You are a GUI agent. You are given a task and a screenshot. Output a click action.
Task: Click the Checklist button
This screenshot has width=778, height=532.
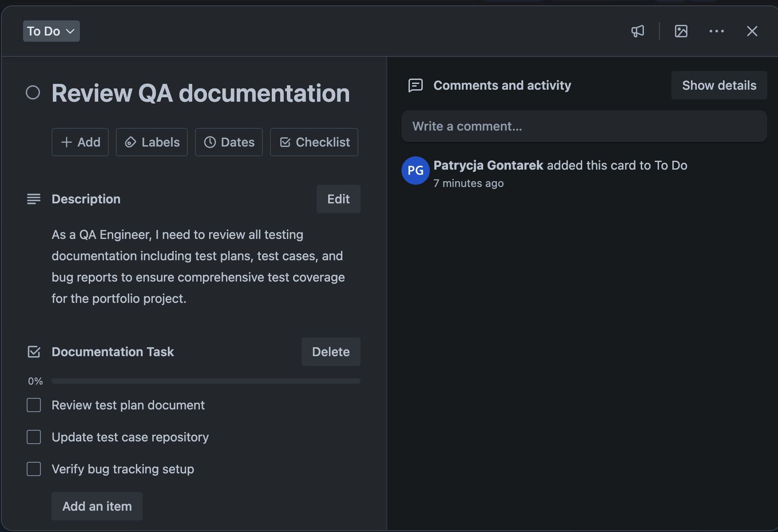[314, 142]
